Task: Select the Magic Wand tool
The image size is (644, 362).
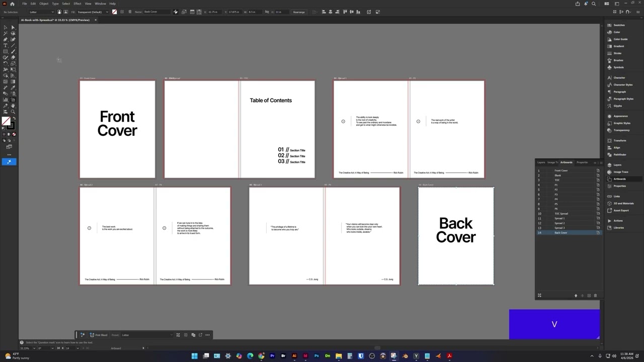Action: pyautogui.click(x=5, y=33)
